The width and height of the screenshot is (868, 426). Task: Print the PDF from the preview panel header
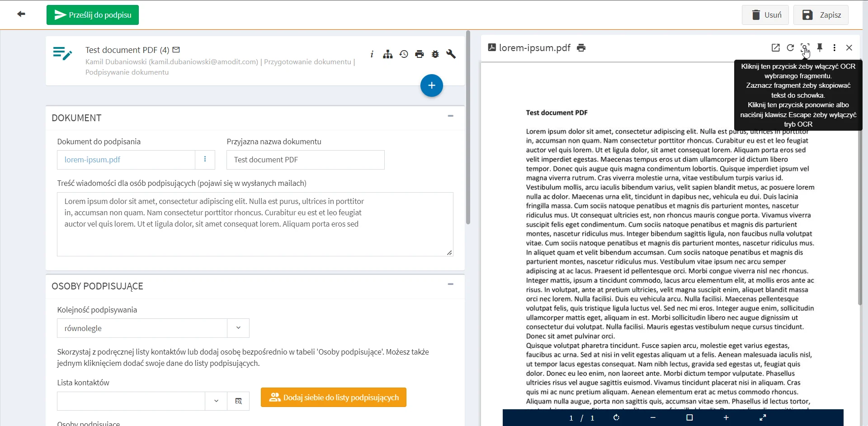pyautogui.click(x=581, y=48)
